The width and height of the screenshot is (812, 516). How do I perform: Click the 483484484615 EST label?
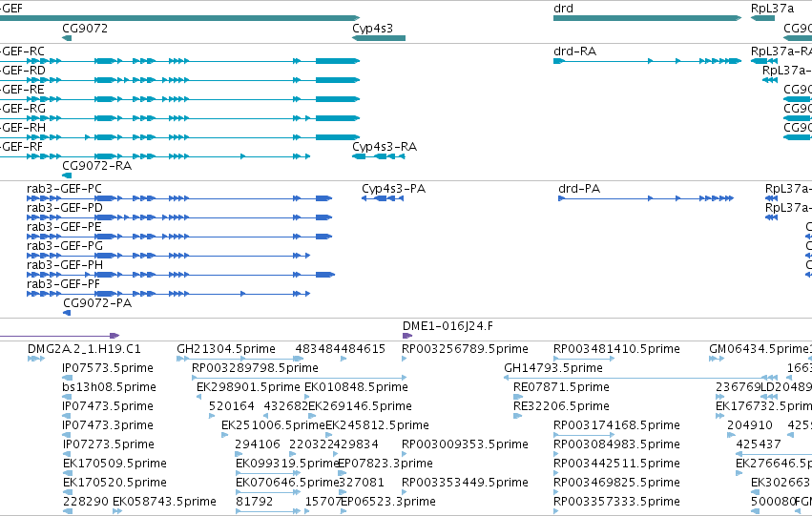[341, 349]
